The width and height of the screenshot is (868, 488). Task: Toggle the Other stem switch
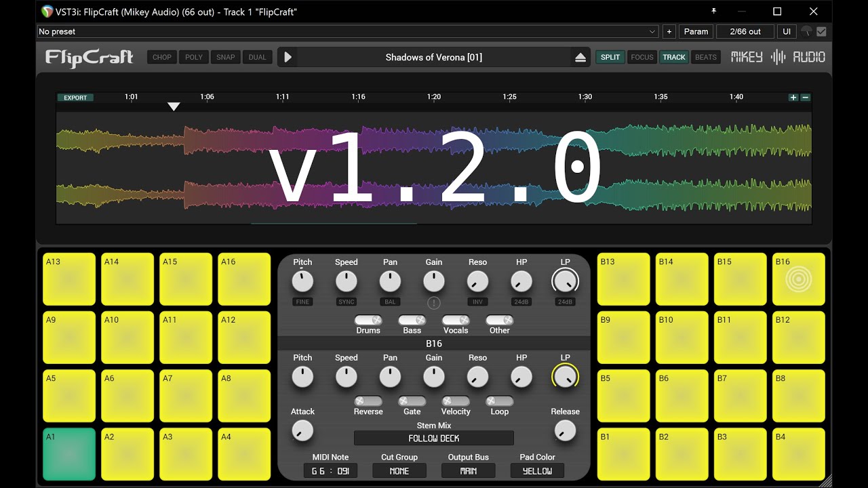(x=499, y=320)
